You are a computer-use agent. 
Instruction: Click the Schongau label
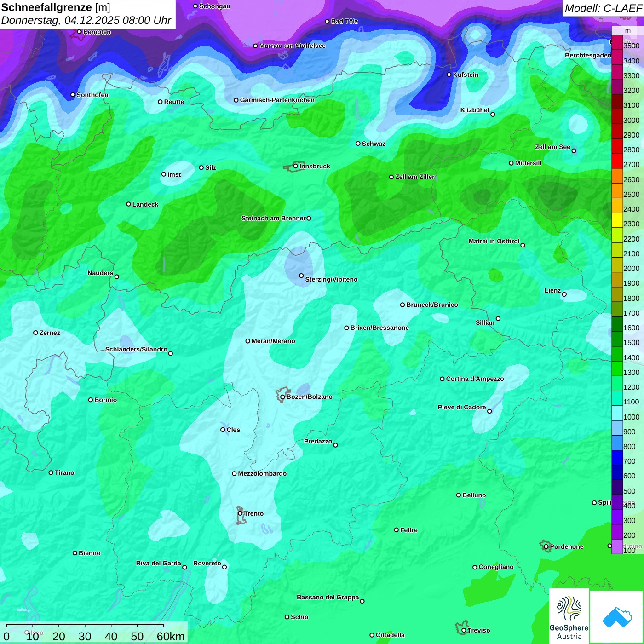pos(215,6)
